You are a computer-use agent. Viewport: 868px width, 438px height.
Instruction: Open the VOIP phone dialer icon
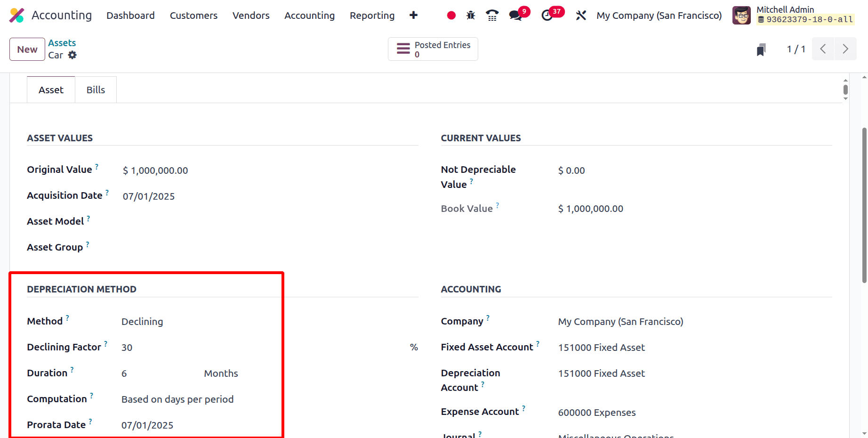[x=492, y=15]
